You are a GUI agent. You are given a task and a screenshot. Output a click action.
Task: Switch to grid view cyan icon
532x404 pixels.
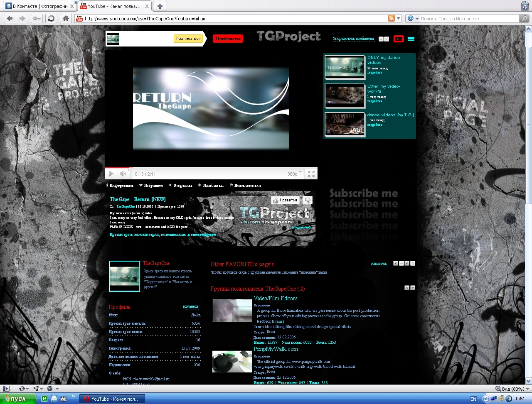411,39
